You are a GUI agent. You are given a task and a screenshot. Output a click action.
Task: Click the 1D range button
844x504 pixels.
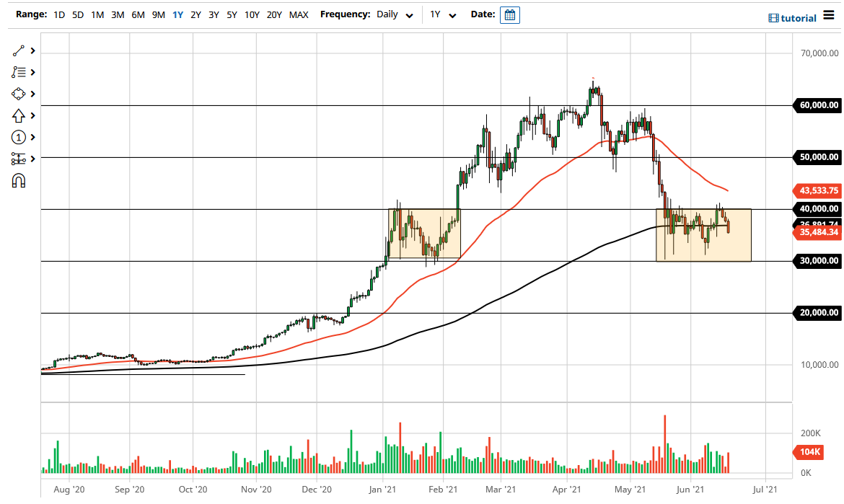coord(58,14)
